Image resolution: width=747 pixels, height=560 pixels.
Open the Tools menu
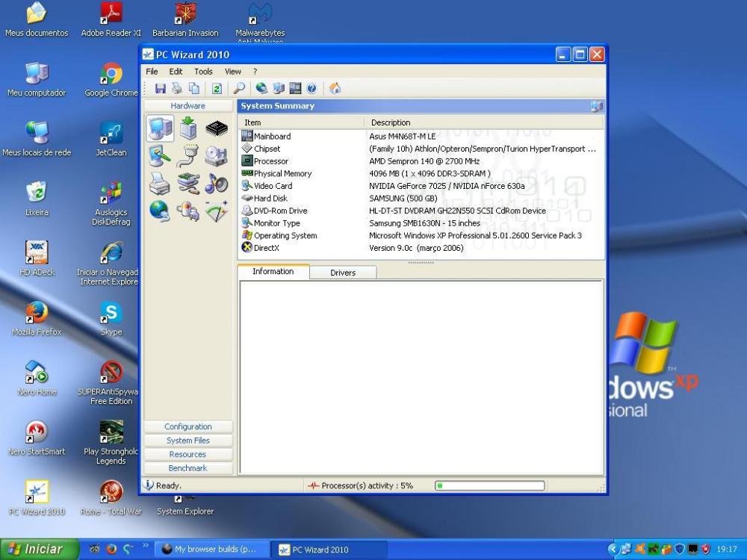tap(203, 72)
